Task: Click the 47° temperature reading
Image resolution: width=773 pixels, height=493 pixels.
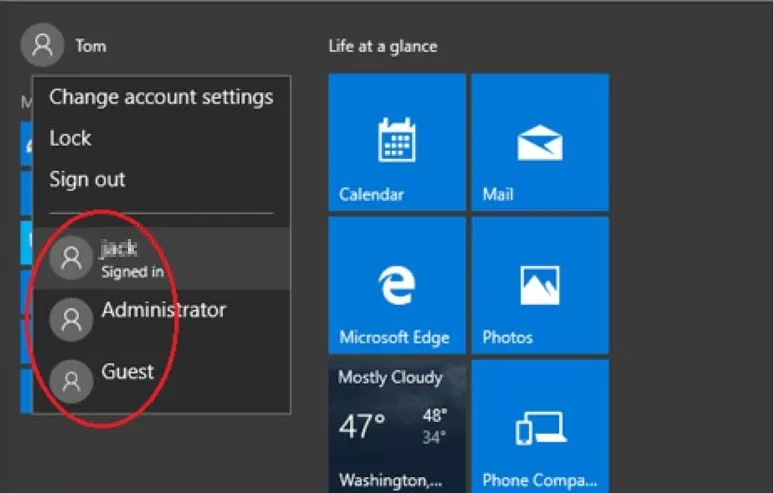Action: pos(362,425)
